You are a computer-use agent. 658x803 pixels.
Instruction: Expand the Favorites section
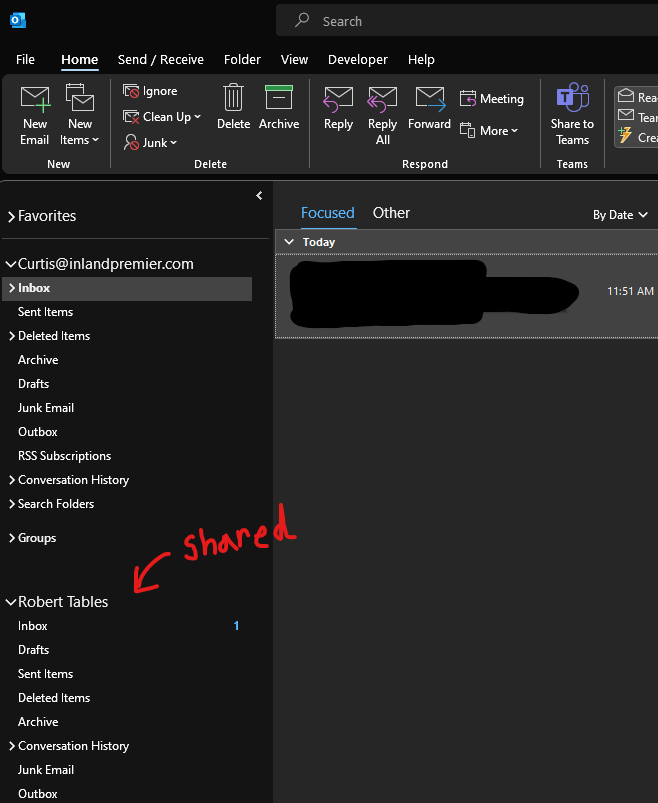(x=11, y=217)
